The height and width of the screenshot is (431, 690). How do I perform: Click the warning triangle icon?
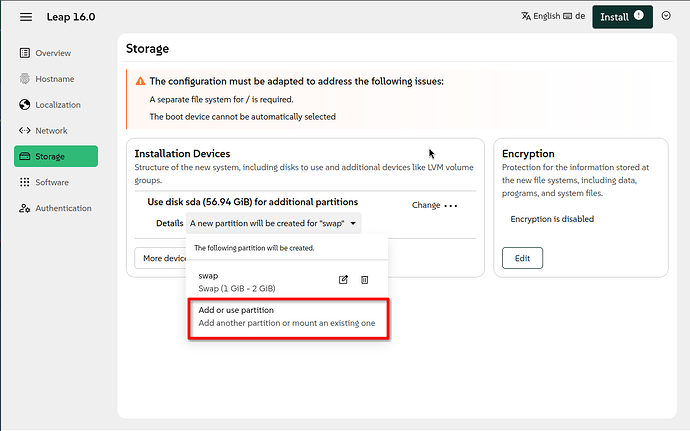click(x=140, y=81)
